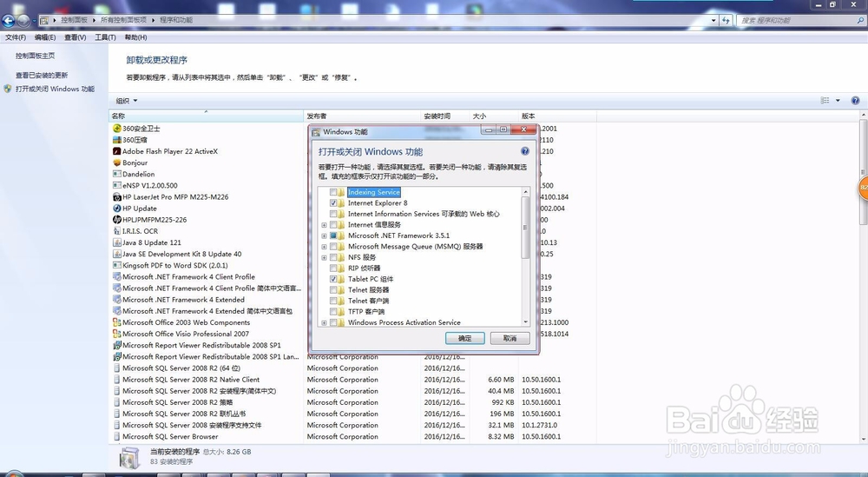The height and width of the screenshot is (477, 868).
Task: Click the Dandelion program icon
Action: 117,174
